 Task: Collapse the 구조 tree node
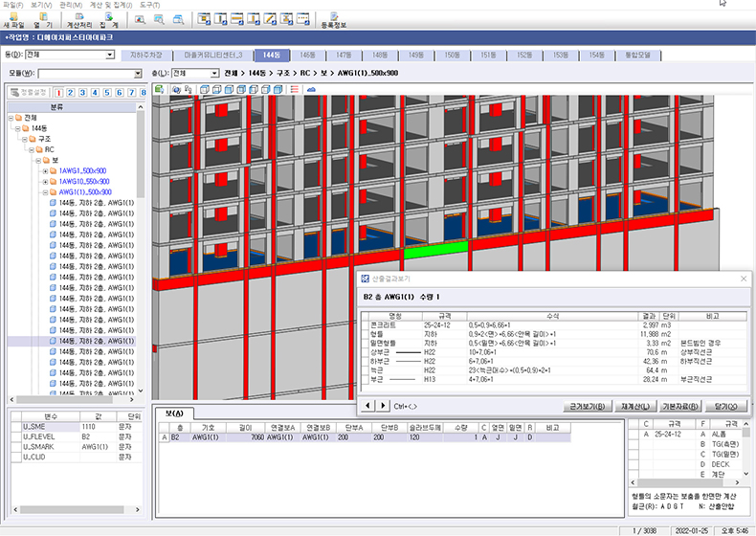tap(25, 139)
